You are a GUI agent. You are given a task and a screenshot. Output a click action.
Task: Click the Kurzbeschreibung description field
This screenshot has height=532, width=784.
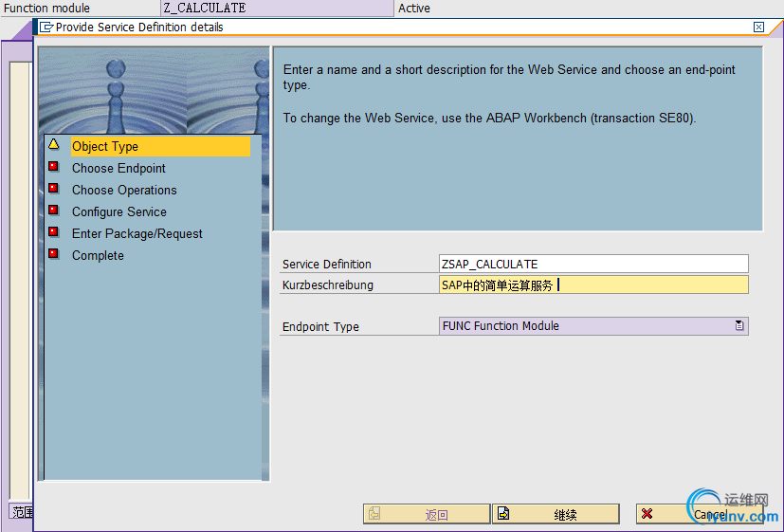[x=593, y=285]
